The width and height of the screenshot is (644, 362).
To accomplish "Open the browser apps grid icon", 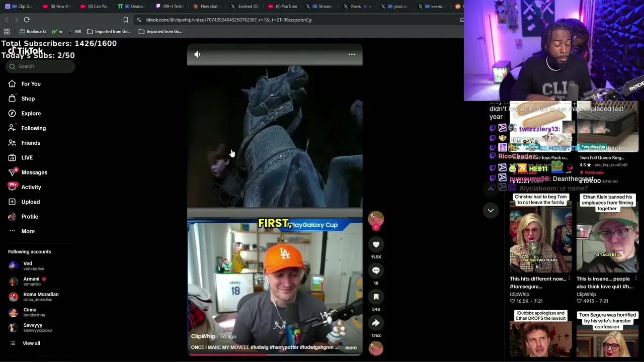I will click(7, 31).
